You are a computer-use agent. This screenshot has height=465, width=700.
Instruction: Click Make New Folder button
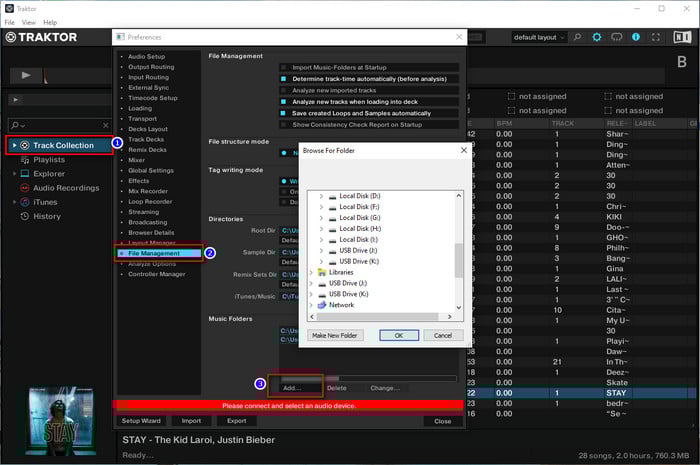tap(335, 335)
